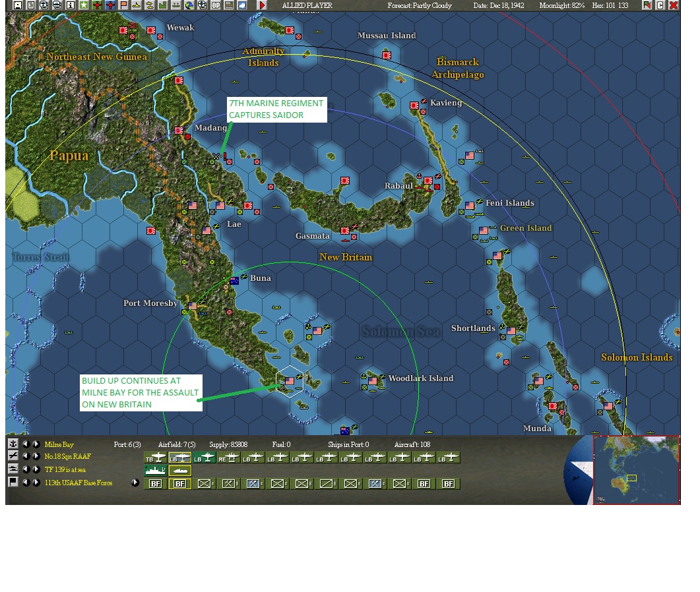
Task: Open the document list icon beside the save disk
Action: [x=31, y=5]
